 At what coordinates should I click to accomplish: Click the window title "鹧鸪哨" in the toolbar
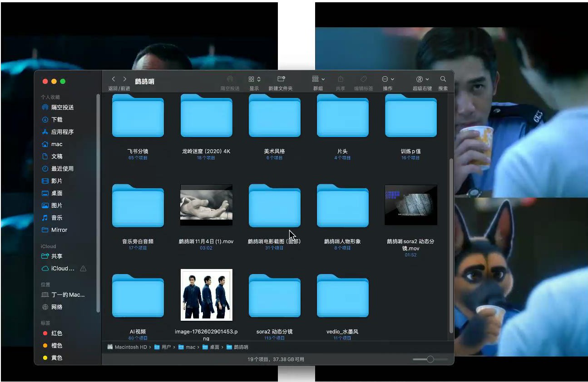(x=145, y=82)
